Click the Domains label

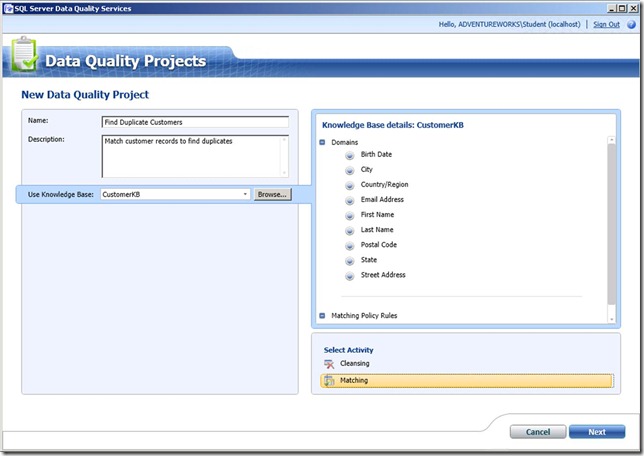pos(345,142)
